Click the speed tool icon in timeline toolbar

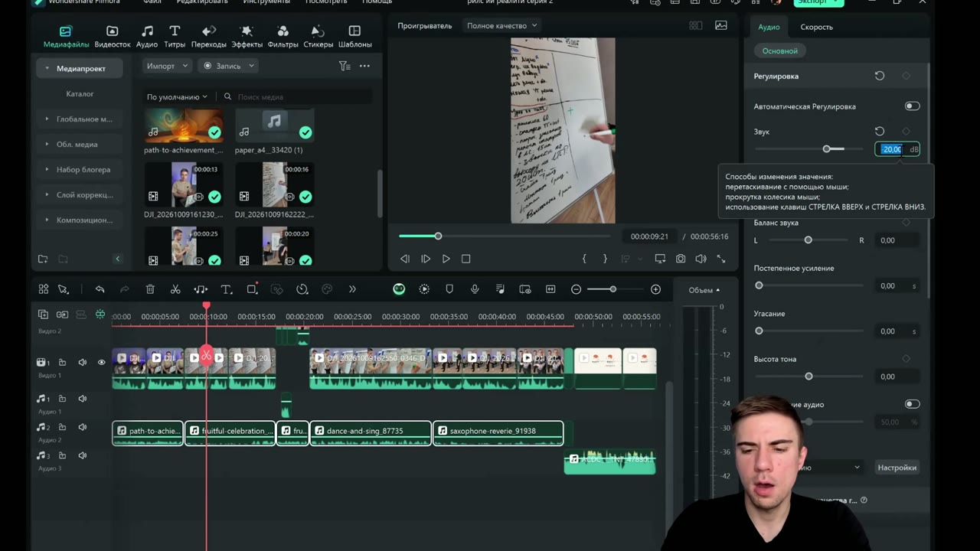pyautogui.click(x=302, y=289)
